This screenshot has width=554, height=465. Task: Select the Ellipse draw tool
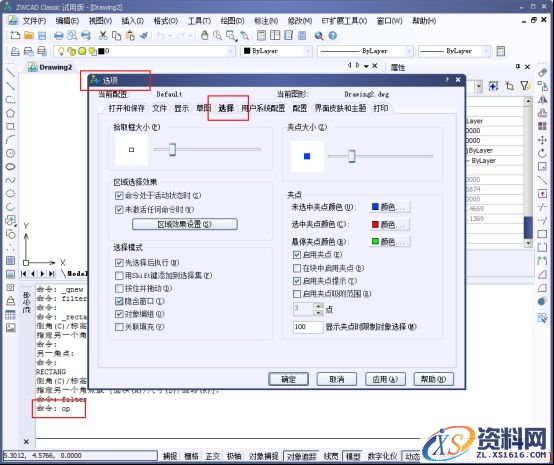tap(10, 194)
